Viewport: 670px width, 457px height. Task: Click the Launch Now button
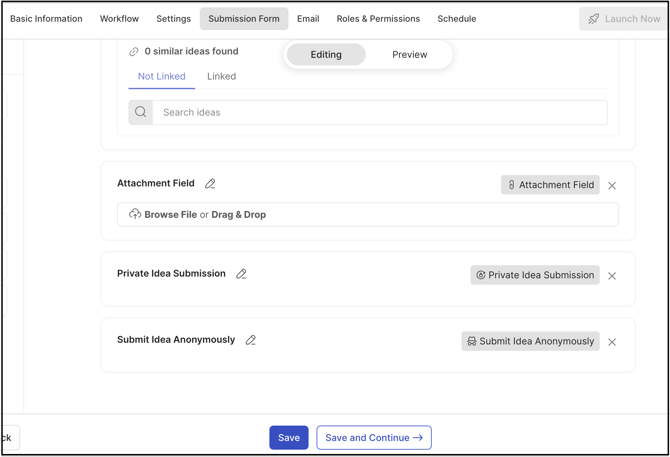624,19
